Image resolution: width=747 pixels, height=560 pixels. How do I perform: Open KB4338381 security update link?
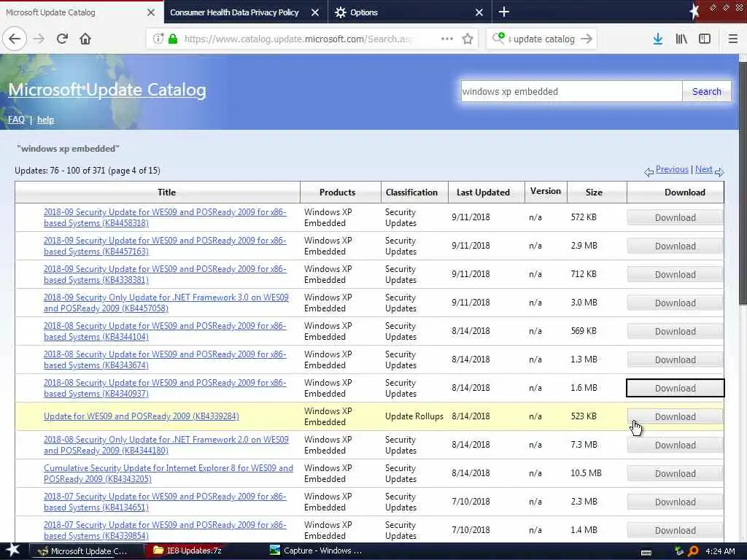[165, 274]
